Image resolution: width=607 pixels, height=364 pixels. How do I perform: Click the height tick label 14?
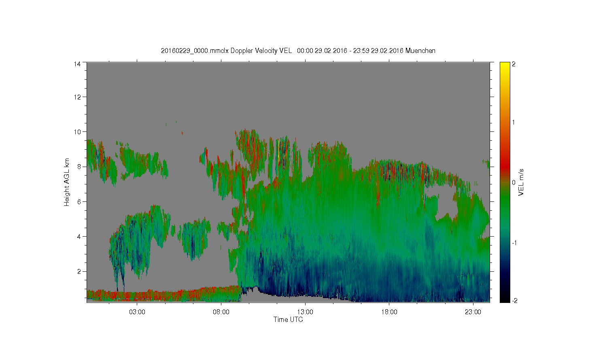(x=77, y=64)
